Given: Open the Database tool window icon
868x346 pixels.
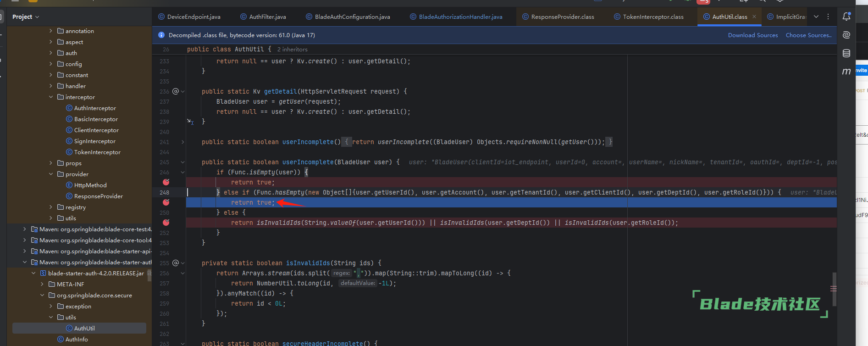Looking at the screenshot, I should (x=846, y=53).
